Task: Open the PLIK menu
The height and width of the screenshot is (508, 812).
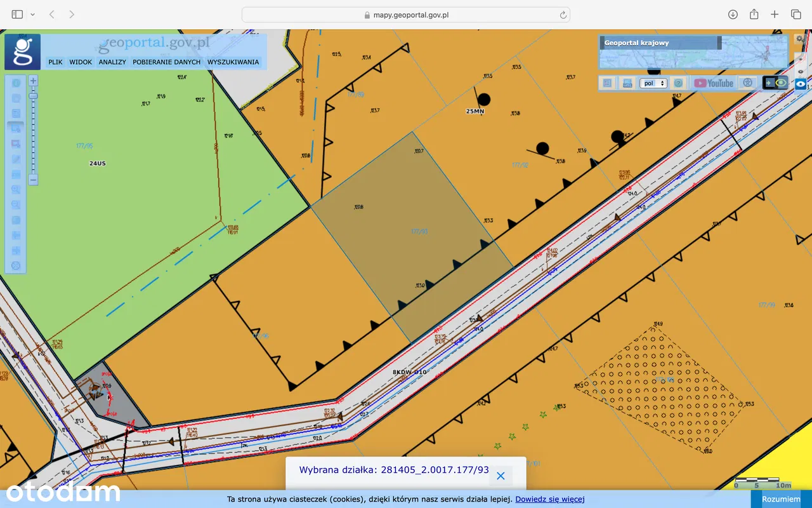Action: (55, 62)
